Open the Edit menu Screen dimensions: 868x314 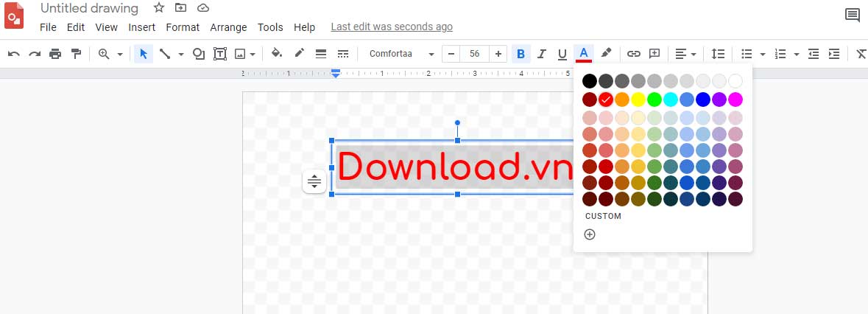76,27
